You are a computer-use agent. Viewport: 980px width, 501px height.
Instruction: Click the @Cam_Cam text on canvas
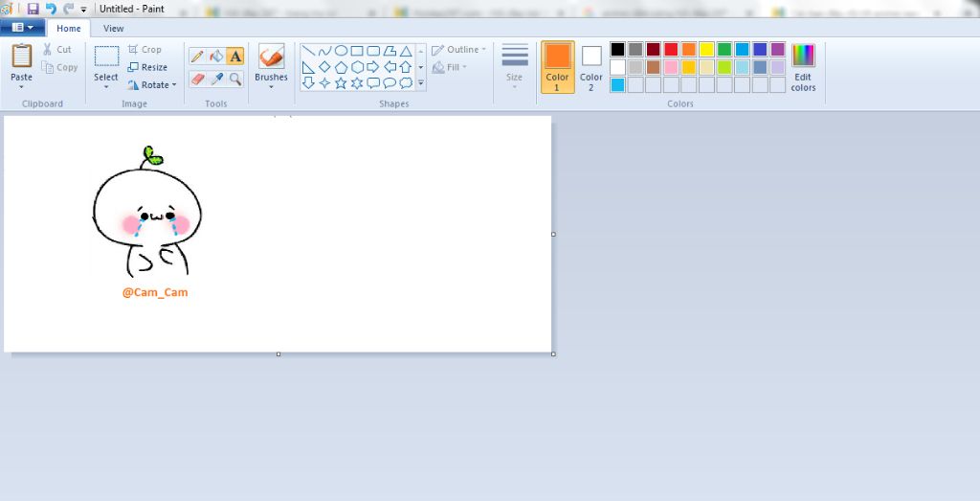click(155, 292)
